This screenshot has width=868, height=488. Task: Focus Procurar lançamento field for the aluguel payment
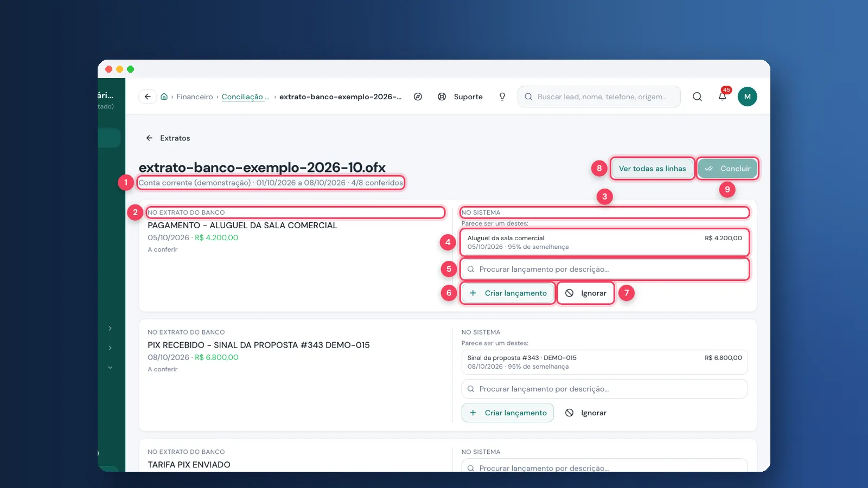(x=604, y=269)
